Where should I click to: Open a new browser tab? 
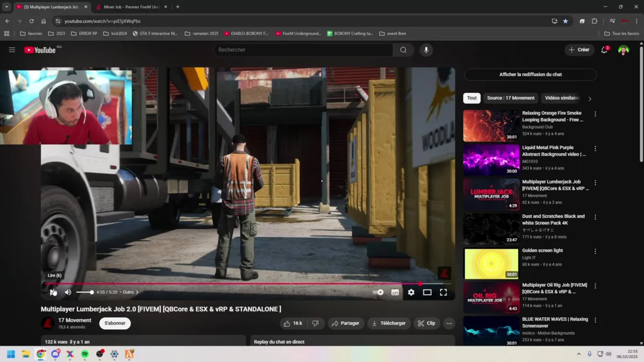tap(178, 7)
